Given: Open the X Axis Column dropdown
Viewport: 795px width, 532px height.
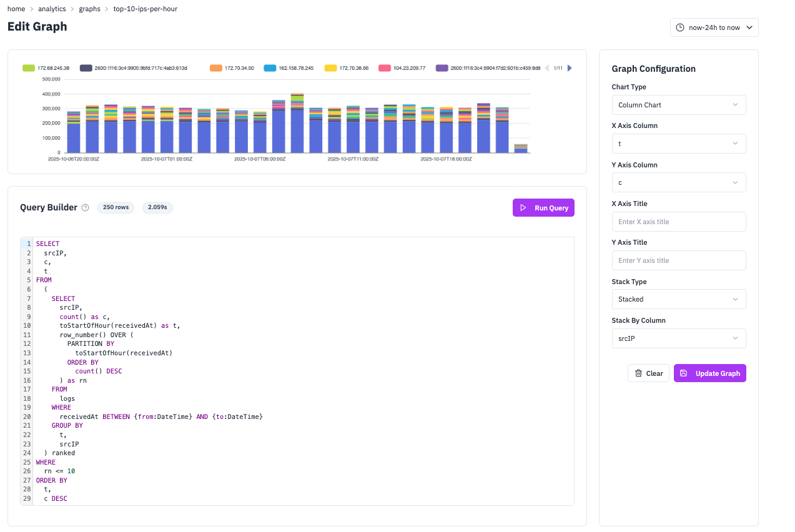Looking at the screenshot, I should coord(678,144).
